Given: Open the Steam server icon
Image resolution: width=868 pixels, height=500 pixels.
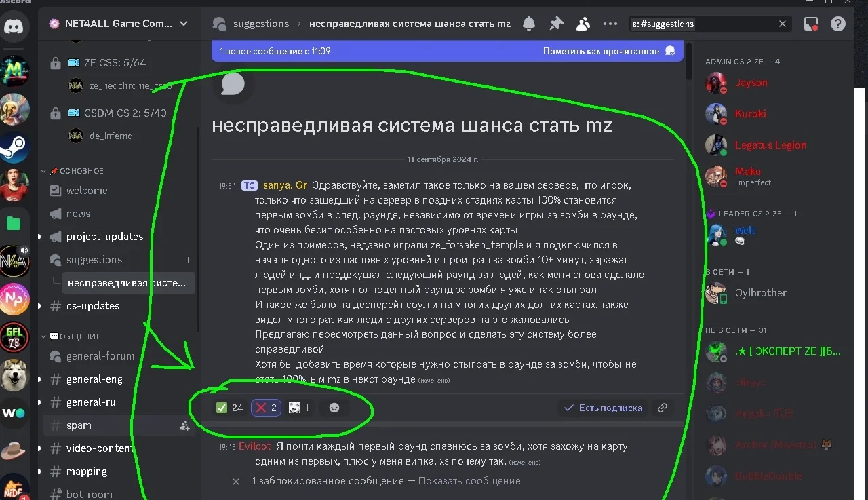Looking at the screenshot, I should tap(14, 148).
